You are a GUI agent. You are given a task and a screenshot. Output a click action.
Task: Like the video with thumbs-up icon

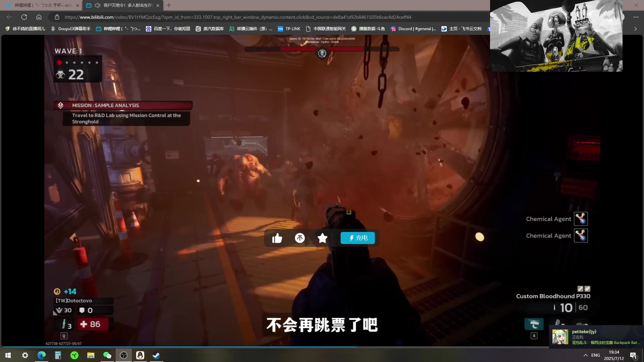[277, 238]
